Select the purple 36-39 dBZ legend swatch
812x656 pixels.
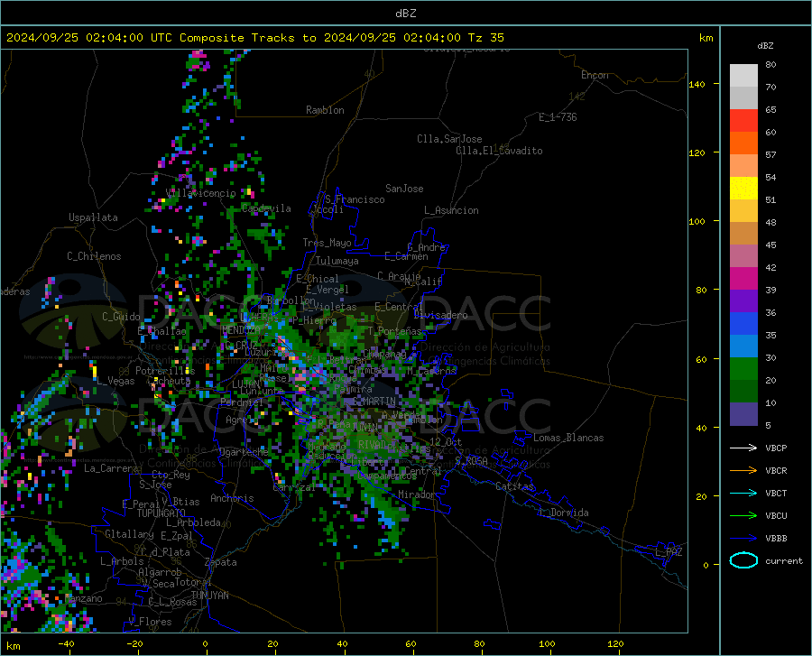(x=743, y=301)
